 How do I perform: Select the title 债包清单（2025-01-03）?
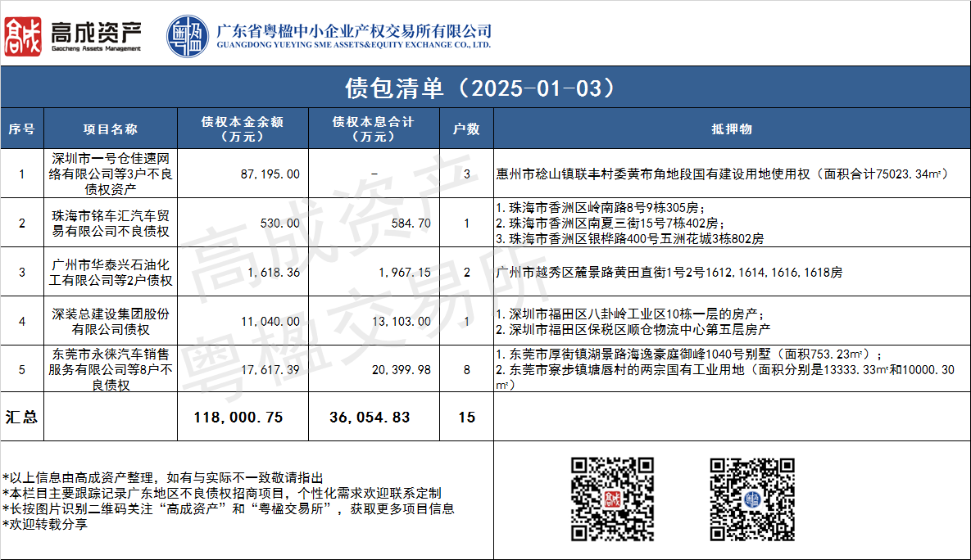pyautogui.click(x=481, y=88)
